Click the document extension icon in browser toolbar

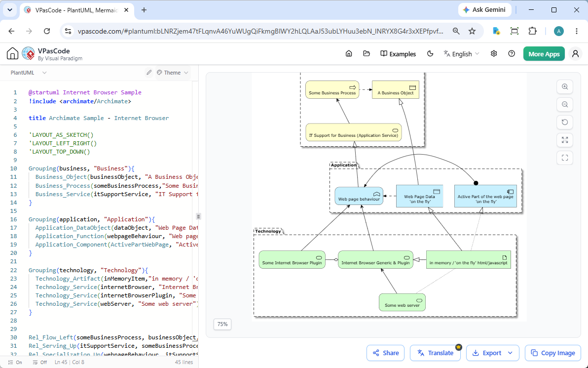pos(496,31)
